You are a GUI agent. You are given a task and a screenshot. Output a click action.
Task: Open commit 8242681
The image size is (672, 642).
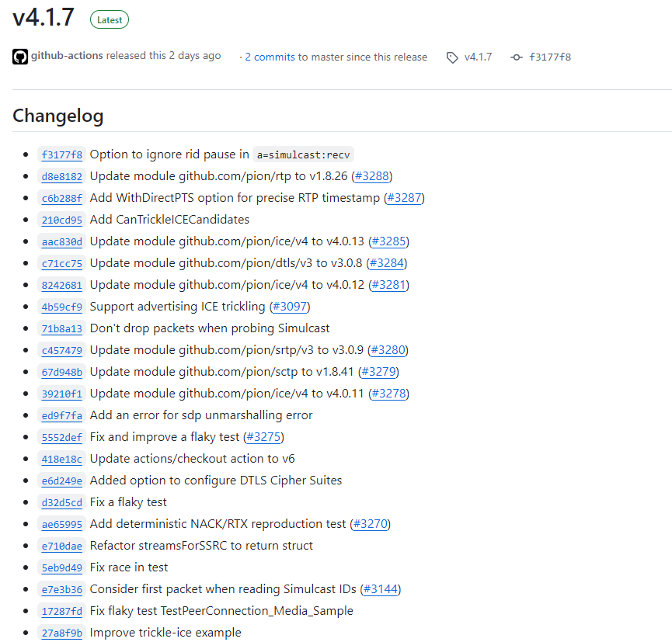[61, 285]
